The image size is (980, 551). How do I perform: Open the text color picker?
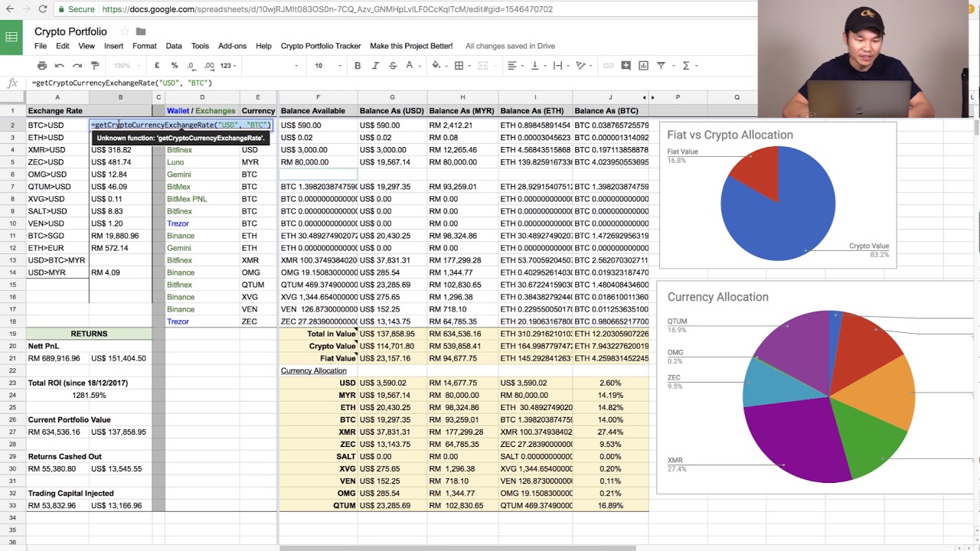411,66
